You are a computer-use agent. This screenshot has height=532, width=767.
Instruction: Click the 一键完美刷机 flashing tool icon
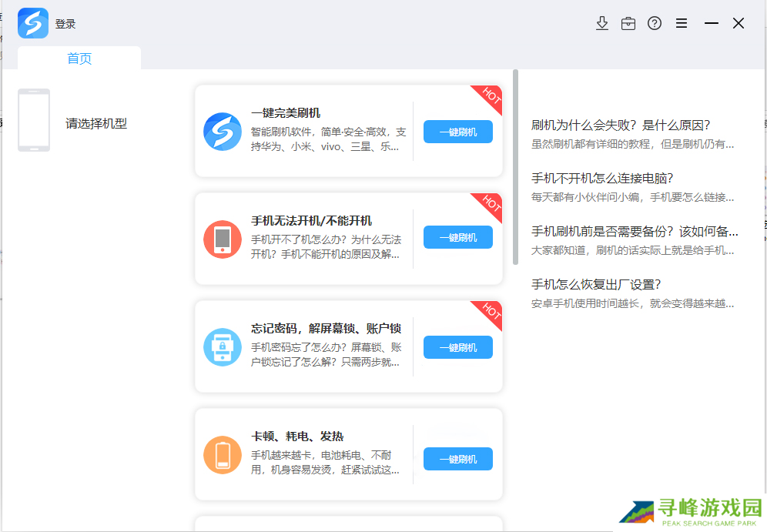(x=222, y=131)
